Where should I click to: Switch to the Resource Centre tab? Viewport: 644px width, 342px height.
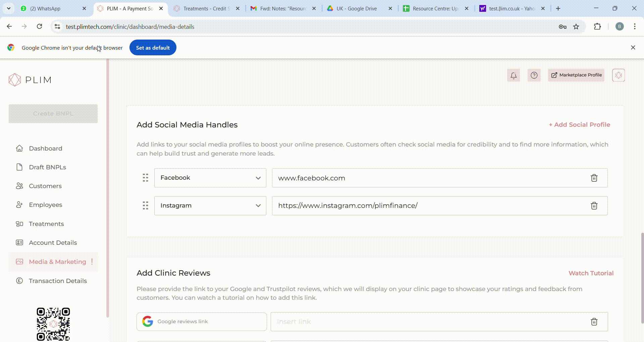click(436, 8)
